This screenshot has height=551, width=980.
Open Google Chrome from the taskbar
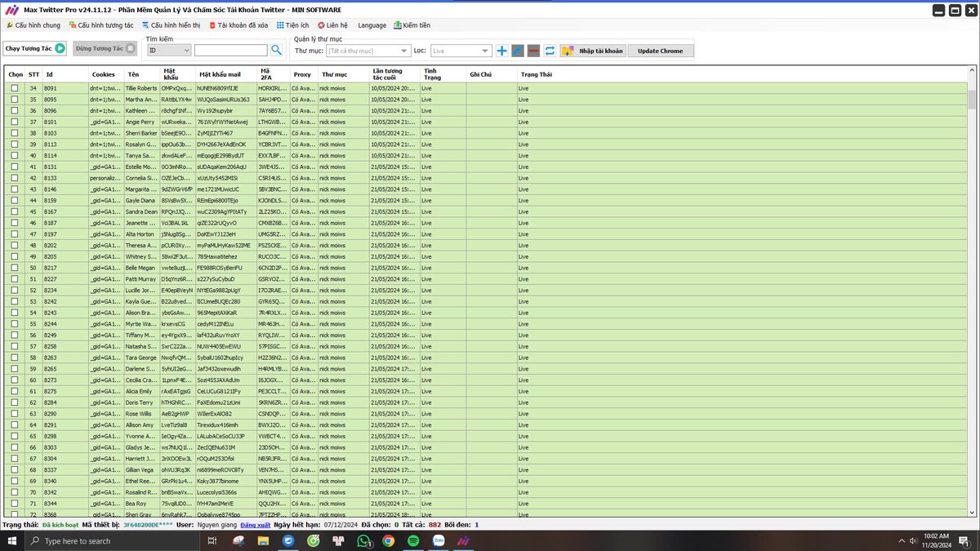click(388, 540)
